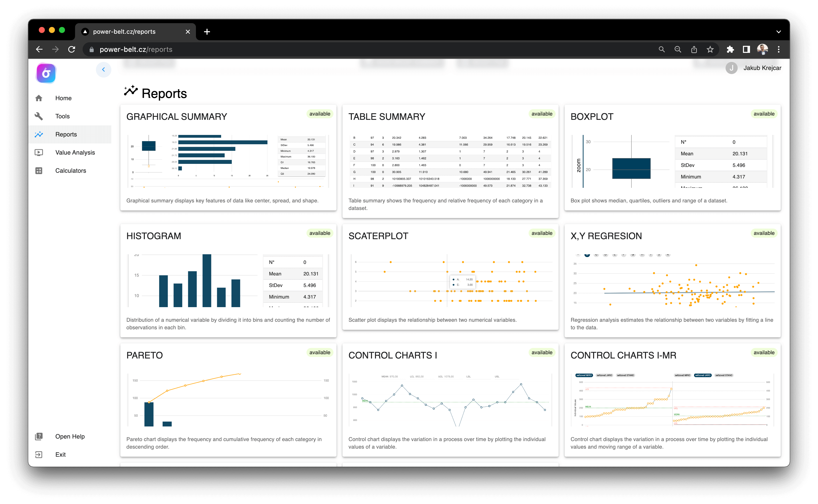
Task: Open the X,Y Regresion report title
Action: [x=606, y=236]
